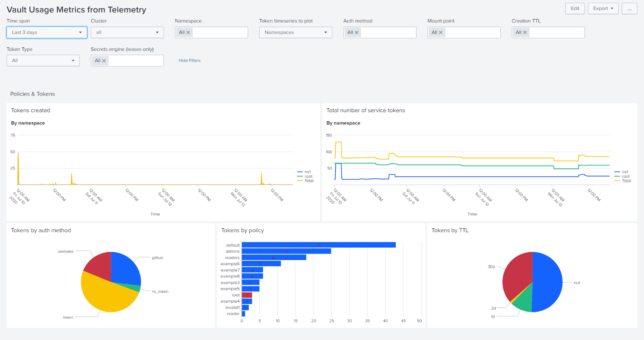Click the Edit button
Viewport: 644px width, 340px height.
coord(575,8)
